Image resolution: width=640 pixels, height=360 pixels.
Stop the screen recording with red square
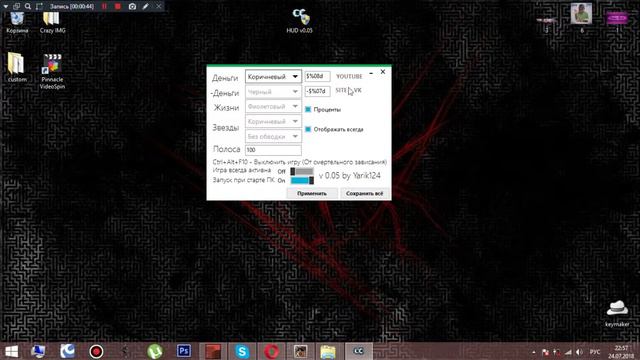pos(118,7)
